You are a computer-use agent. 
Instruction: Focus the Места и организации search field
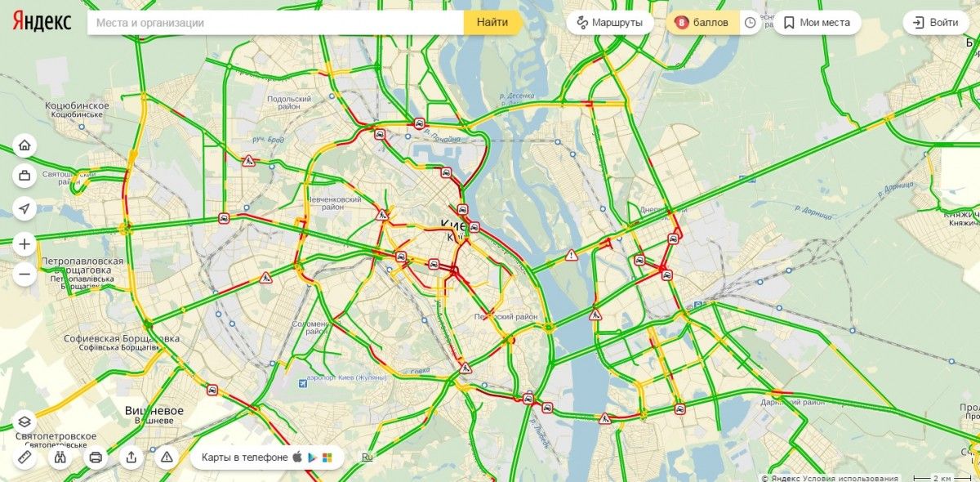tap(275, 23)
